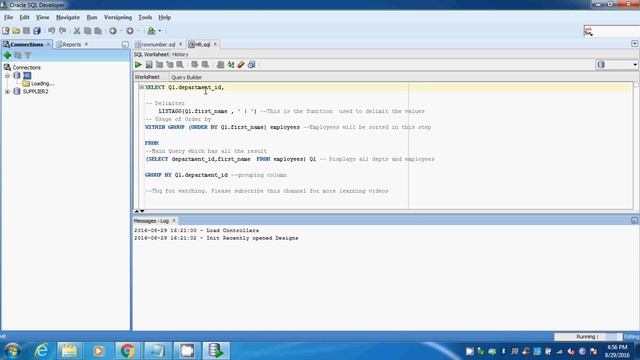The width and height of the screenshot is (640, 360).
Task: Close the Reports tab
Action: 86,44
